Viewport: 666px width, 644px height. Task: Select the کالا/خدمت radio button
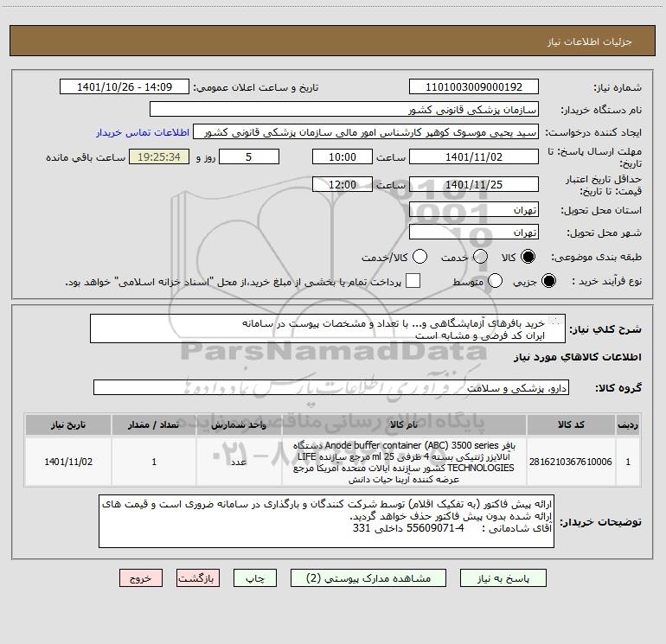[419, 257]
